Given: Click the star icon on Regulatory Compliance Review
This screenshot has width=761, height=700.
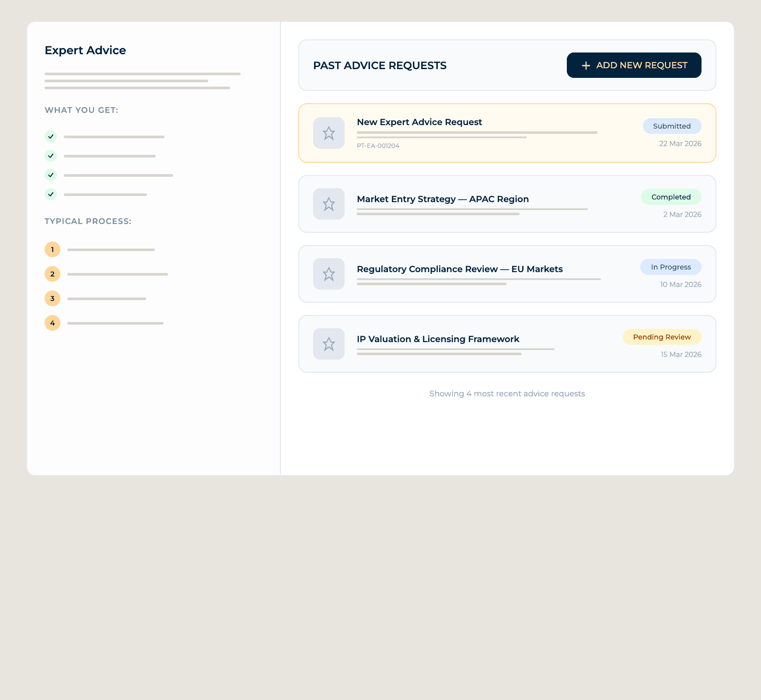Looking at the screenshot, I should (x=328, y=274).
